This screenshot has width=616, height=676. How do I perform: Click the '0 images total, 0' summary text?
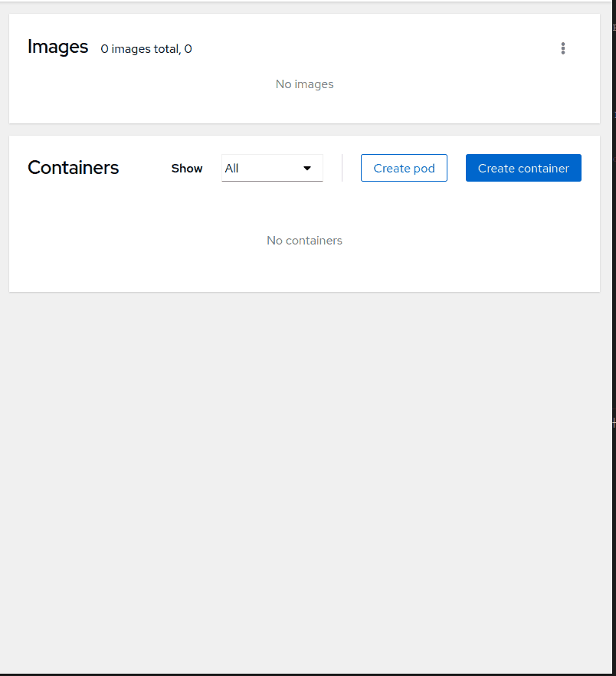pyautogui.click(x=146, y=49)
